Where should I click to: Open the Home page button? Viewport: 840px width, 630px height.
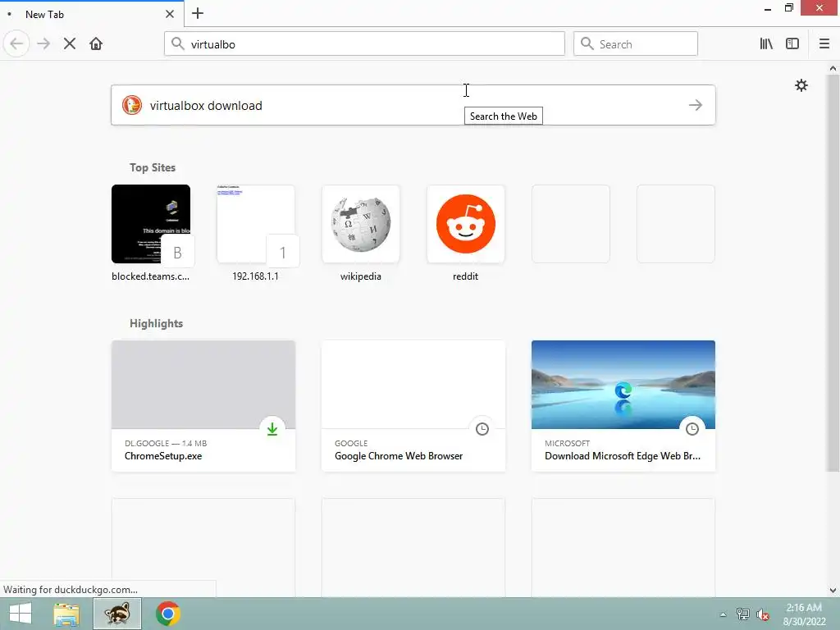click(x=96, y=44)
